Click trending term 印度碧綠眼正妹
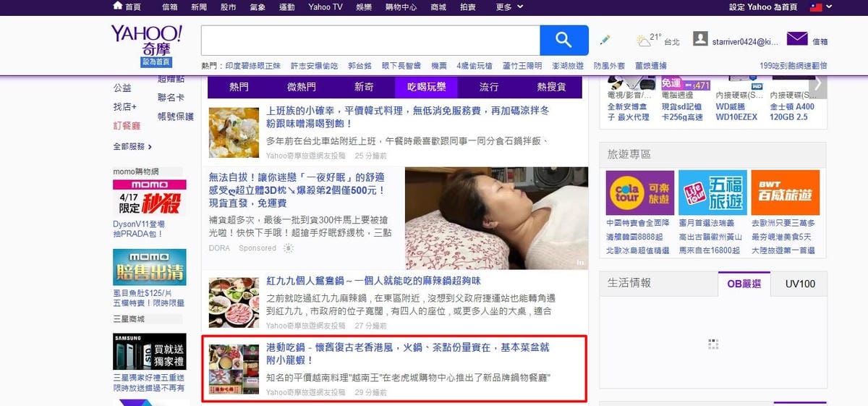Image resolution: width=868 pixels, height=406 pixels. coord(252,66)
